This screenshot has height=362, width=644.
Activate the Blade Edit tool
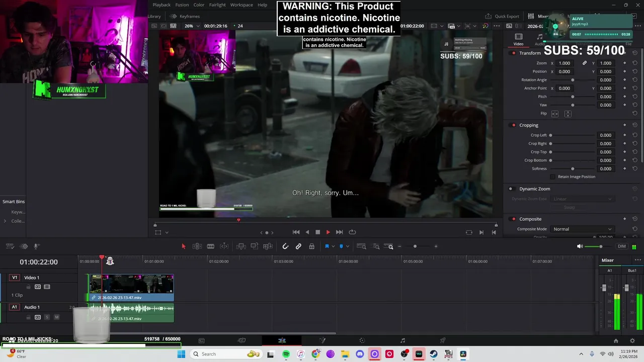click(x=211, y=246)
